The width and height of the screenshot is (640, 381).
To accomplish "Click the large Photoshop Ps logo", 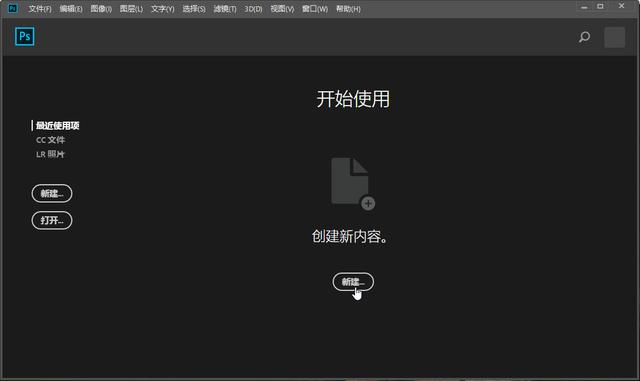I will click(x=24, y=36).
